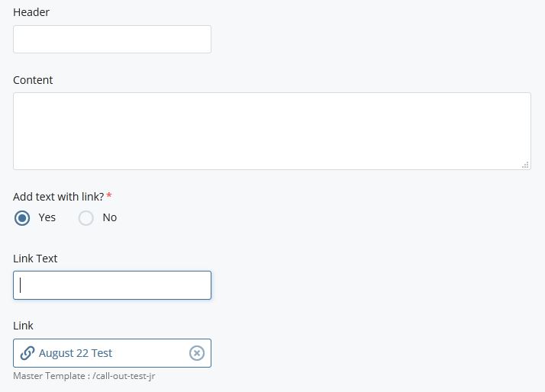Image resolution: width=545 pixels, height=392 pixels.
Task: Click the "Add text with link?" label
Action: coord(58,196)
